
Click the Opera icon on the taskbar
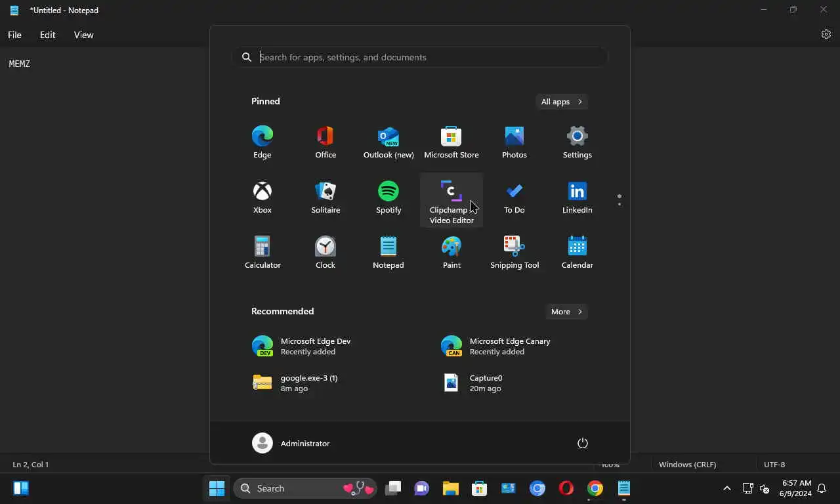(x=566, y=488)
